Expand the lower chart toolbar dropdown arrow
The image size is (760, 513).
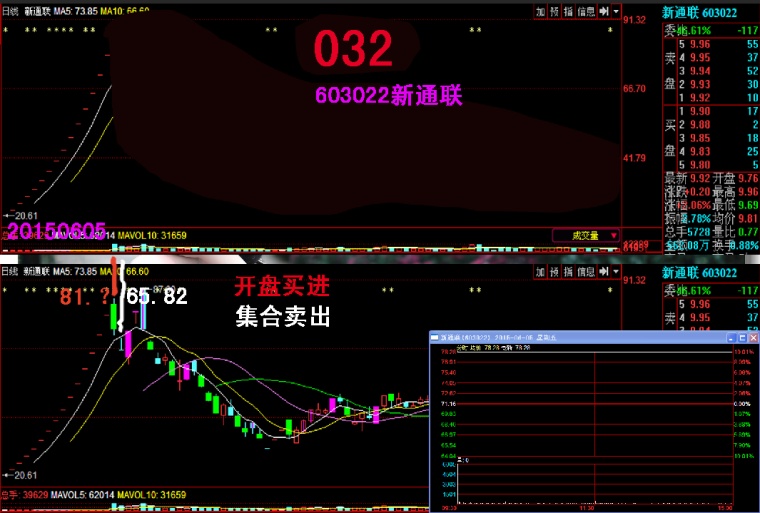pyautogui.click(x=616, y=272)
